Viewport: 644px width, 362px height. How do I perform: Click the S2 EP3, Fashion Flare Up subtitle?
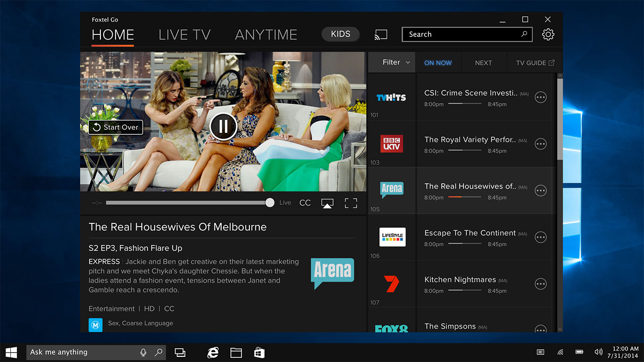click(x=135, y=248)
